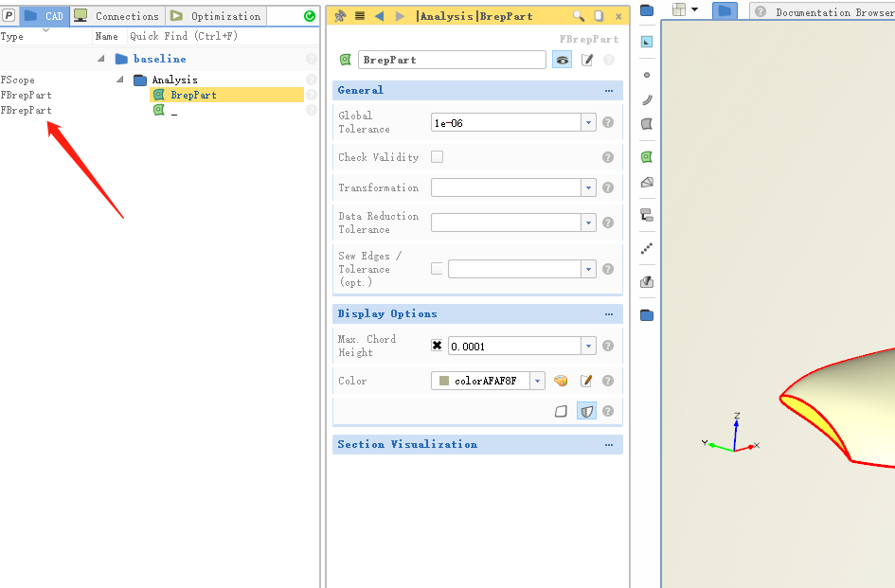
Task: Create a surface from the vertical toolbar
Action: click(x=647, y=124)
